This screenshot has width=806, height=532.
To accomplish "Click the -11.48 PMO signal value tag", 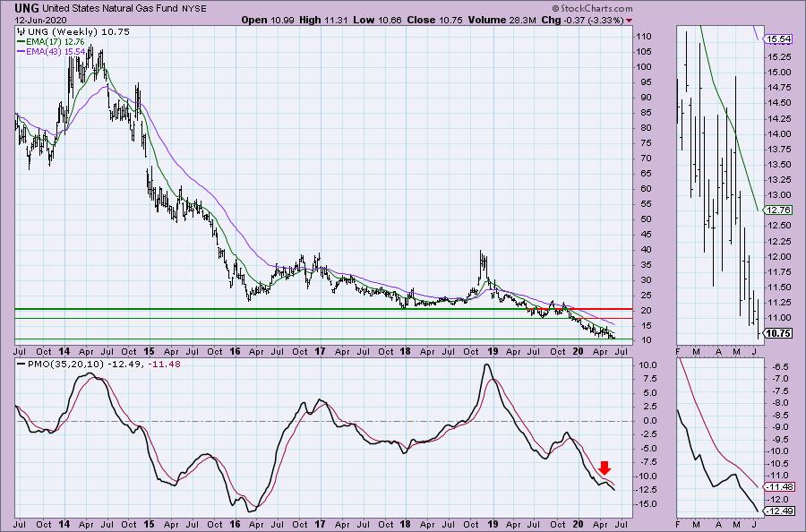I will tap(777, 486).
